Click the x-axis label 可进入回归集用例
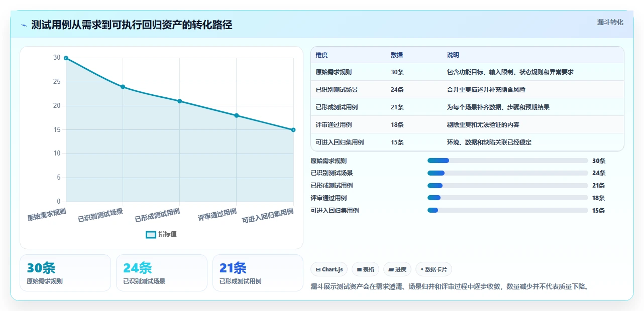644x311 pixels. coord(268,216)
